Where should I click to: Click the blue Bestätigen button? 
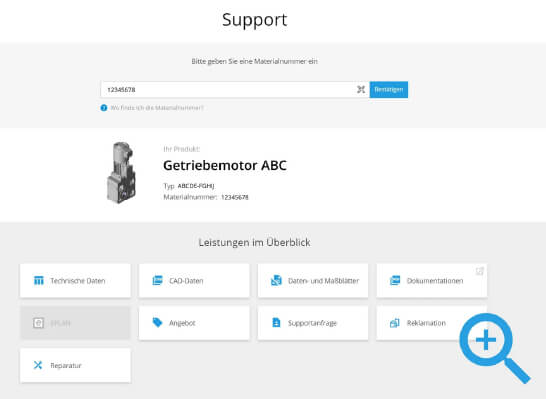[x=389, y=89]
